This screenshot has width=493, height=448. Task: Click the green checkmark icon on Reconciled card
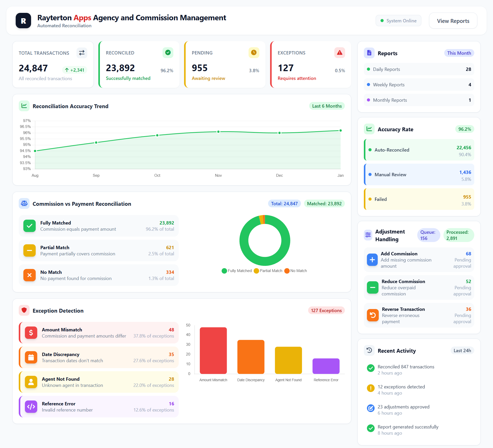click(168, 53)
